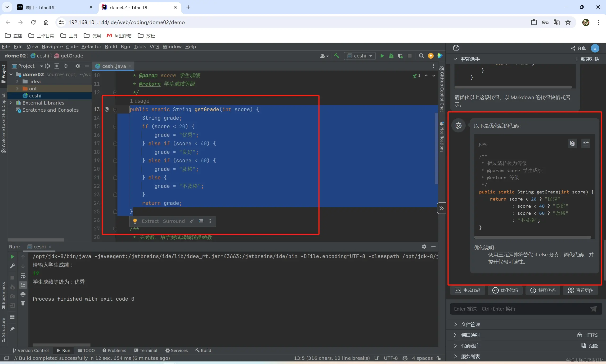Screen dimensions: 606x364
Task: Click the Debug bug icon
Action: point(391,56)
